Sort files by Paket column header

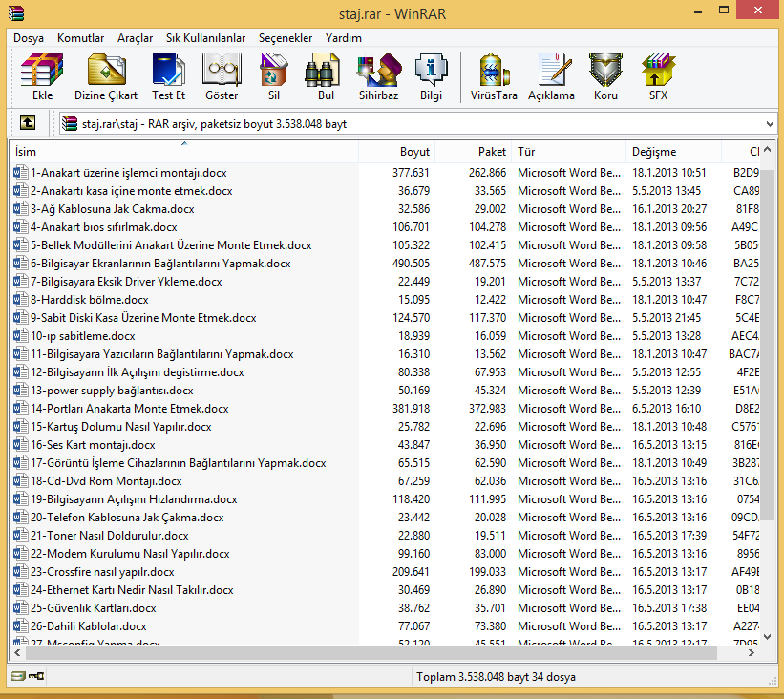[473, 152]
